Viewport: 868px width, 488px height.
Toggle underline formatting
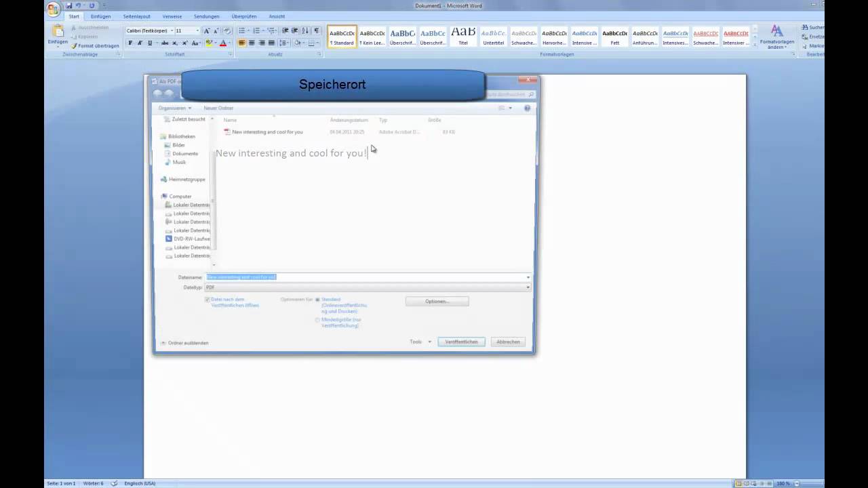149,43
